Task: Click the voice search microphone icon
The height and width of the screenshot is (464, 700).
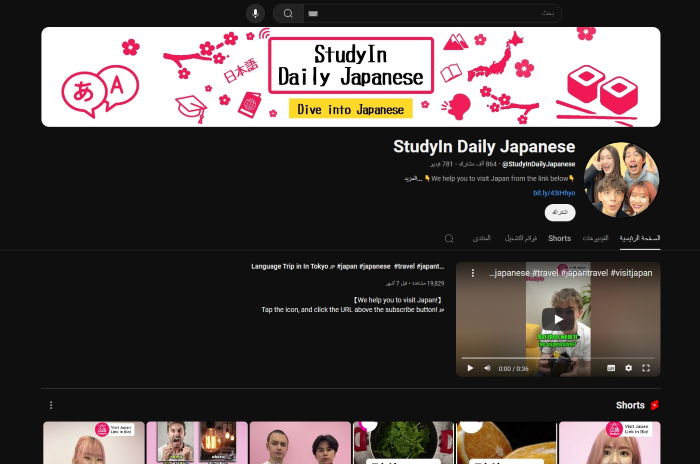Action: 255,13
